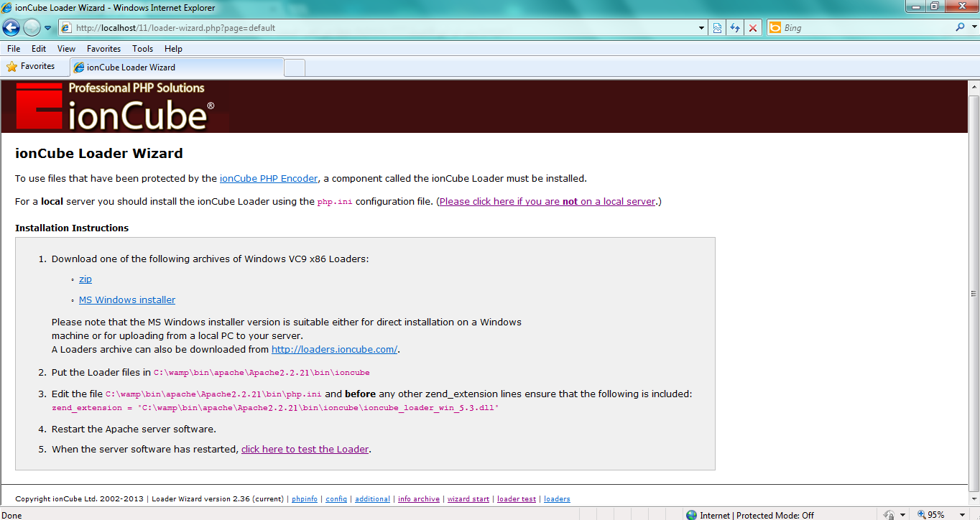Click the ioncube folder path text

point(262,373)
